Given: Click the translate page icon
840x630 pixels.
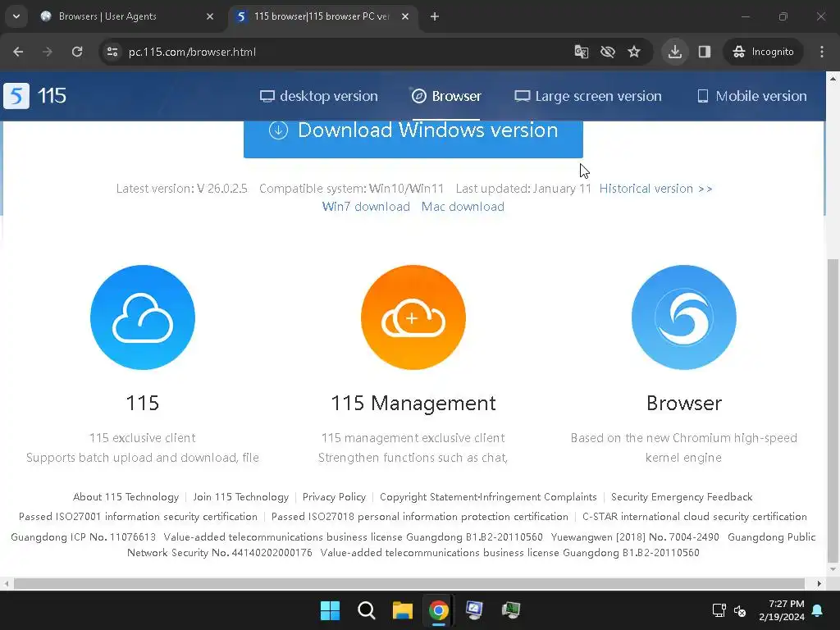Looking at the screenshot, I should pyautogui.click(x=582, y=52).
